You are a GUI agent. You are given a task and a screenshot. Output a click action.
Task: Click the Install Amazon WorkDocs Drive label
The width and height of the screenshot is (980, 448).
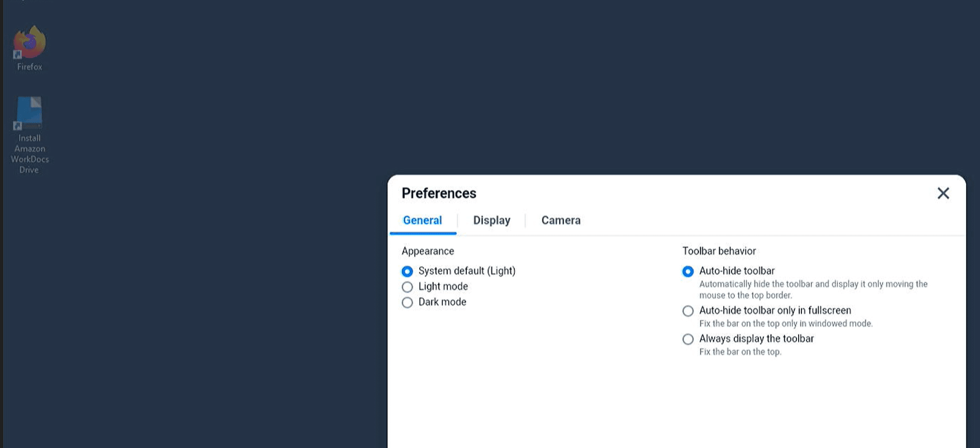pyautogui.click(x=30, y=154)
